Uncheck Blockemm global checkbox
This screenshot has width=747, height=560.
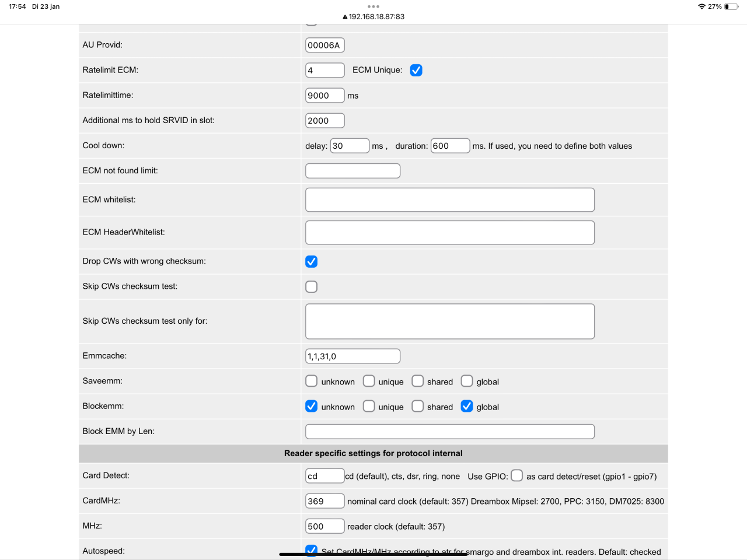467,406
